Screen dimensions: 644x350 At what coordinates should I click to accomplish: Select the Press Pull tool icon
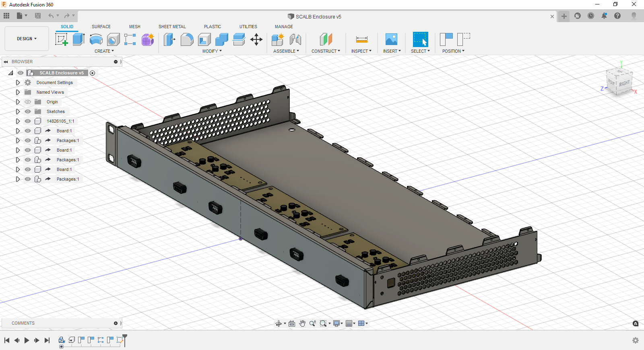(169, 39)
